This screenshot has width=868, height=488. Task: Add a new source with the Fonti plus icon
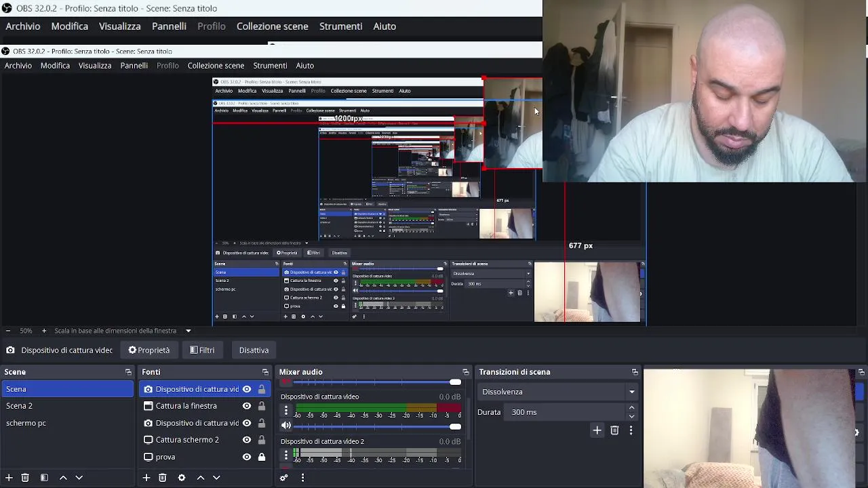[x=146, y=478]
